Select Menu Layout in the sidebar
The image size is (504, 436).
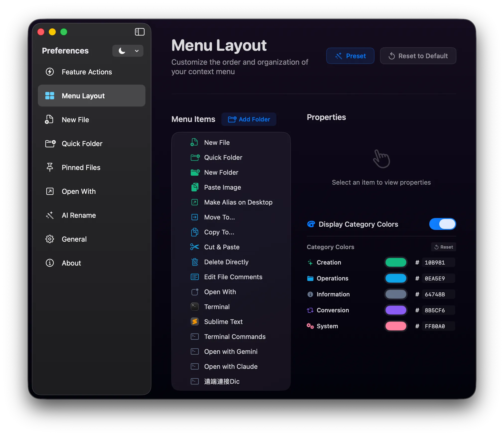91,96
